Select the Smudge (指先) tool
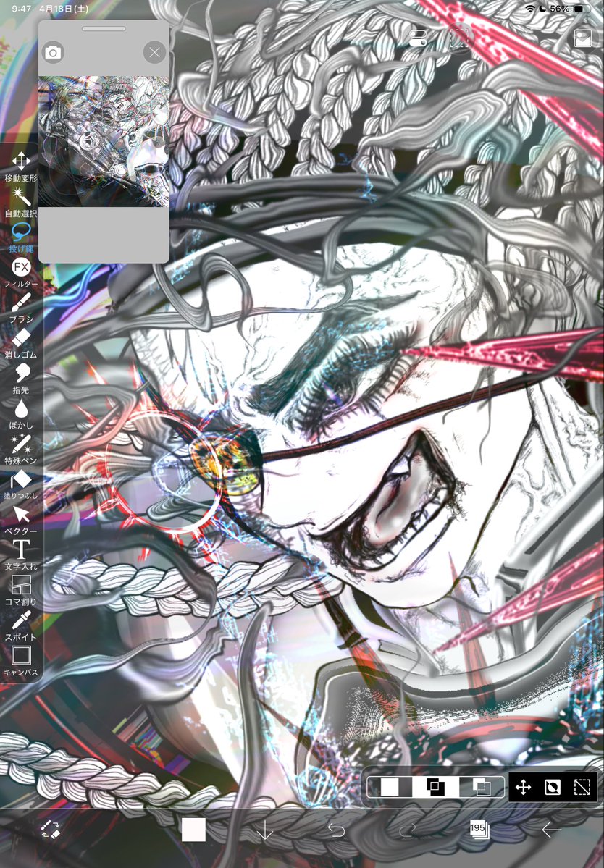 [23, 374]
